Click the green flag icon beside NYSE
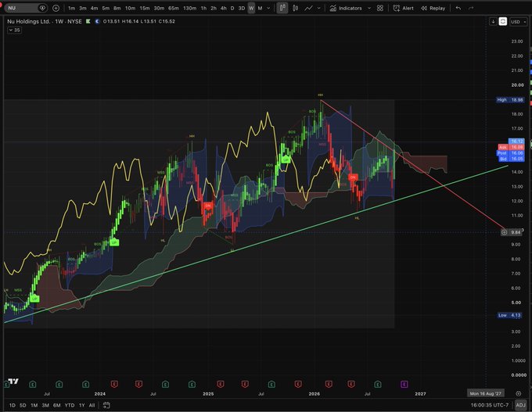 (88, 21)
